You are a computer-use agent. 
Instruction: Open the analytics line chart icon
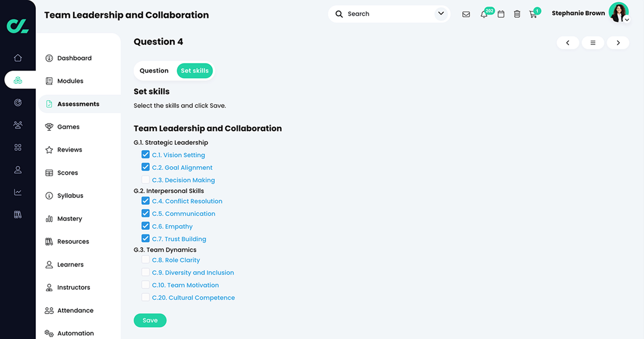(17, 192)
